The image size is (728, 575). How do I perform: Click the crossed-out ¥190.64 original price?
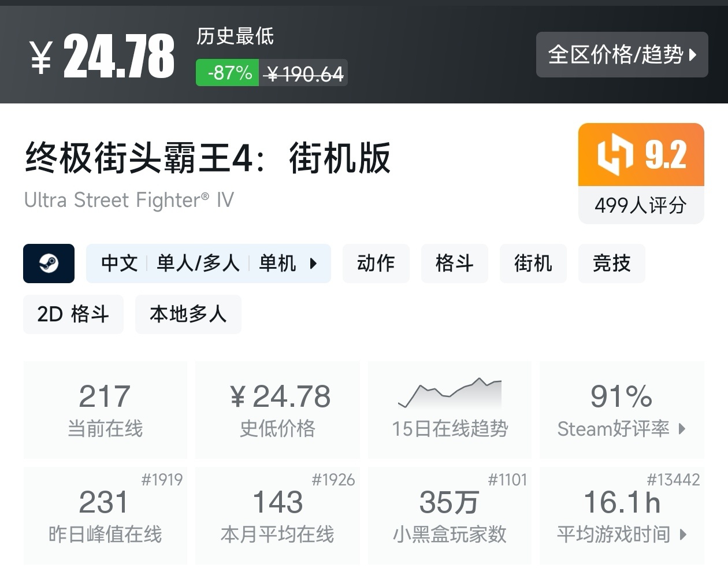[304, 73]
